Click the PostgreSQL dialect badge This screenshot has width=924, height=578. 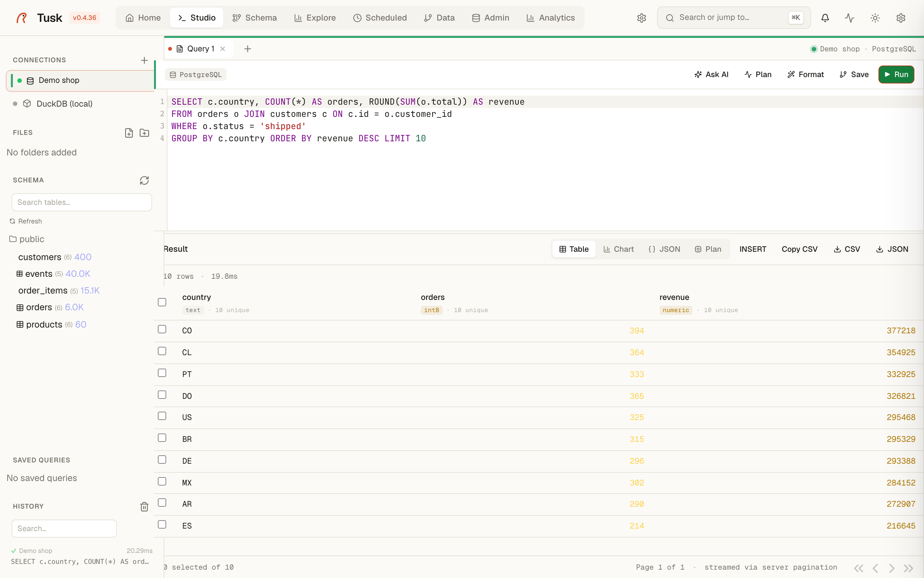click(195, 74)
